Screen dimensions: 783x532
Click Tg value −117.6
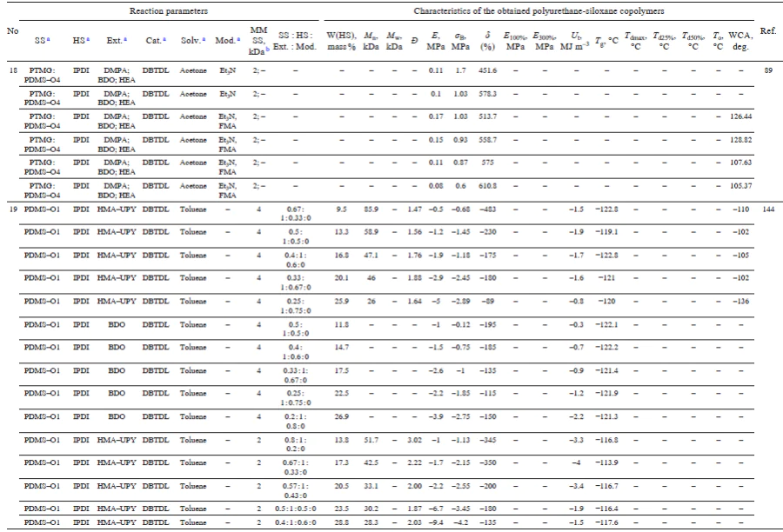tap(606, 522)
